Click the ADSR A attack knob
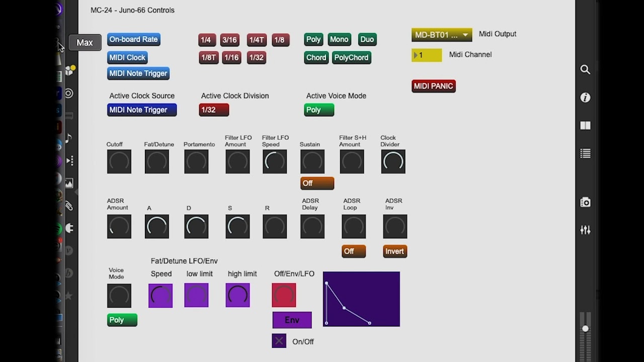This screenshot has width=644, height=362. coord(157,226)
